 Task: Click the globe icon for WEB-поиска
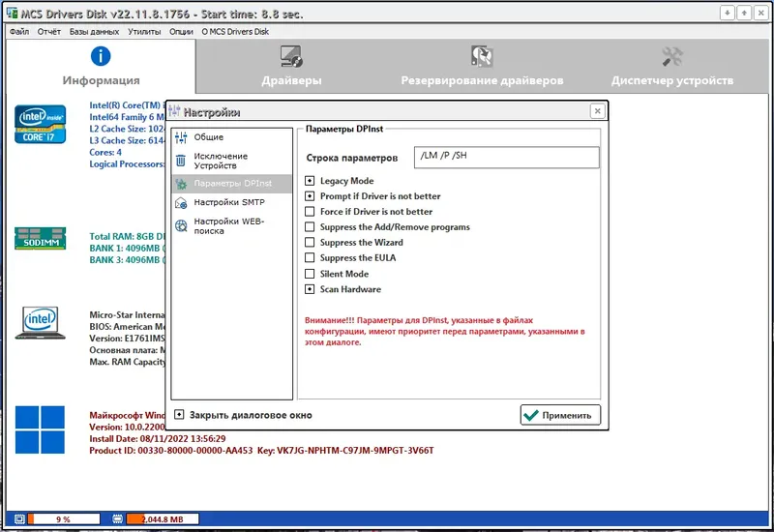[181, 226]
